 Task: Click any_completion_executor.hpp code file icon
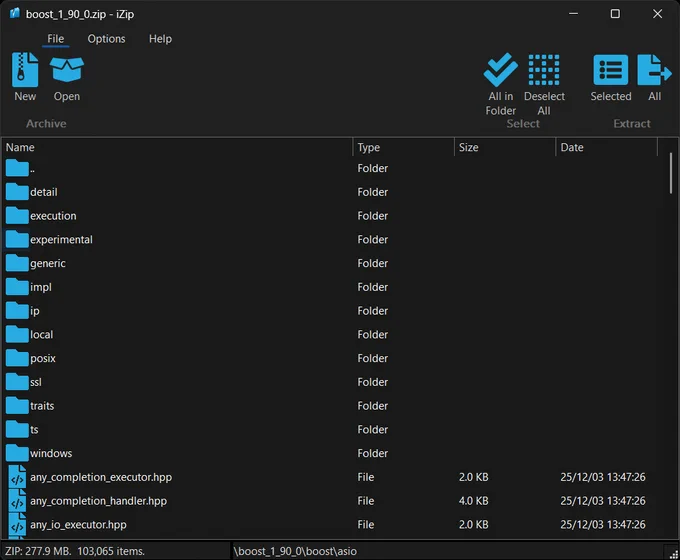17,477
